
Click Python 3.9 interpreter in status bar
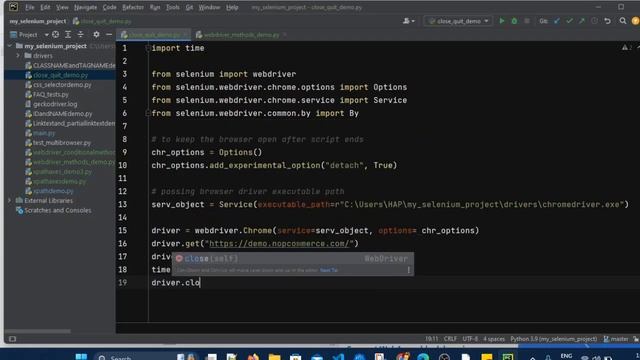553,339
